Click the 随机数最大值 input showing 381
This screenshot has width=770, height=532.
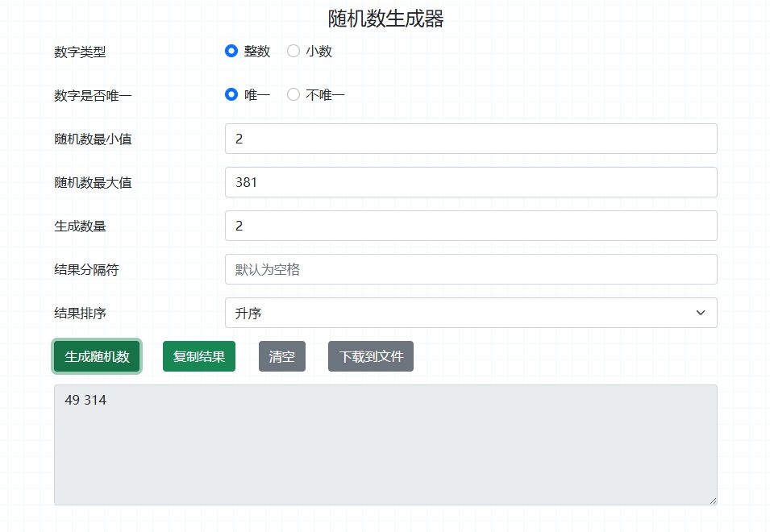pos(471,182)
